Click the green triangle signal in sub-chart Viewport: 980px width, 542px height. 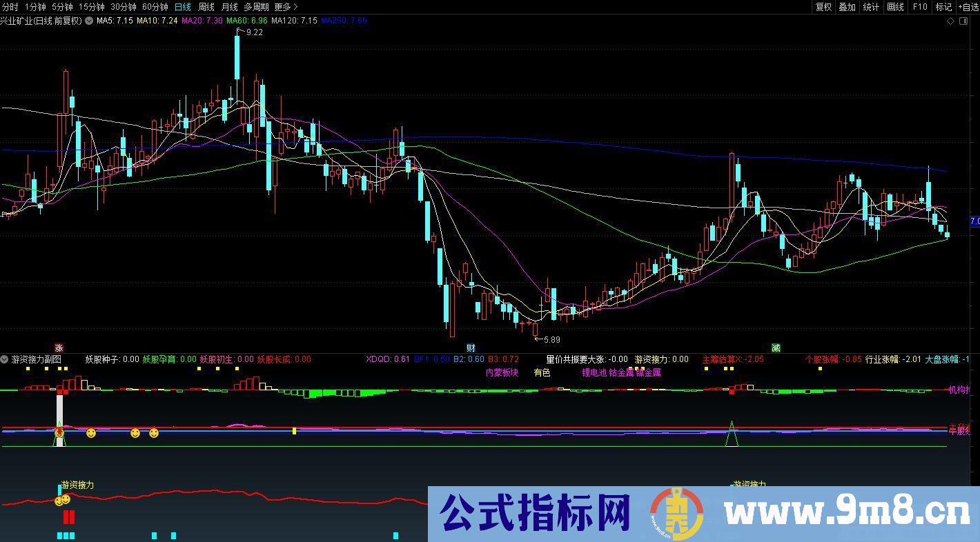732,434
